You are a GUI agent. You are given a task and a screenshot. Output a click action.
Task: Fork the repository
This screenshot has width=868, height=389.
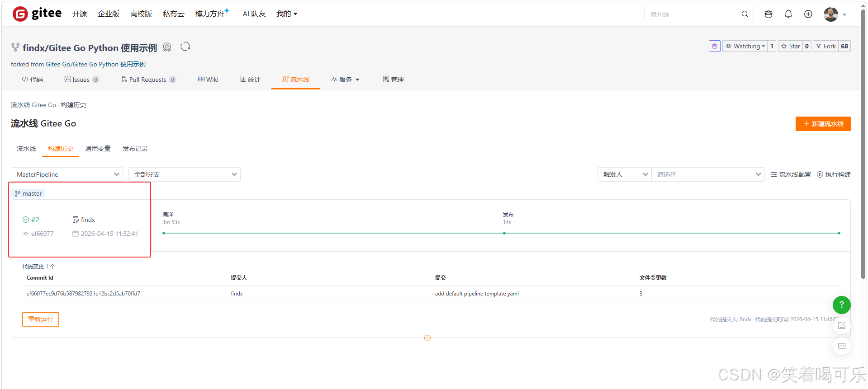(826, 46)
